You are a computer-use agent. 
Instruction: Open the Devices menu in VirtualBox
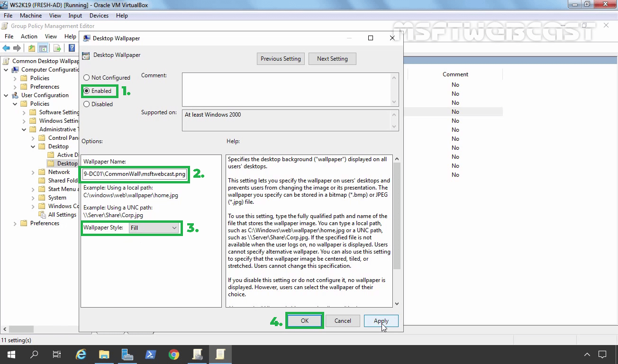tap(99, 15)
